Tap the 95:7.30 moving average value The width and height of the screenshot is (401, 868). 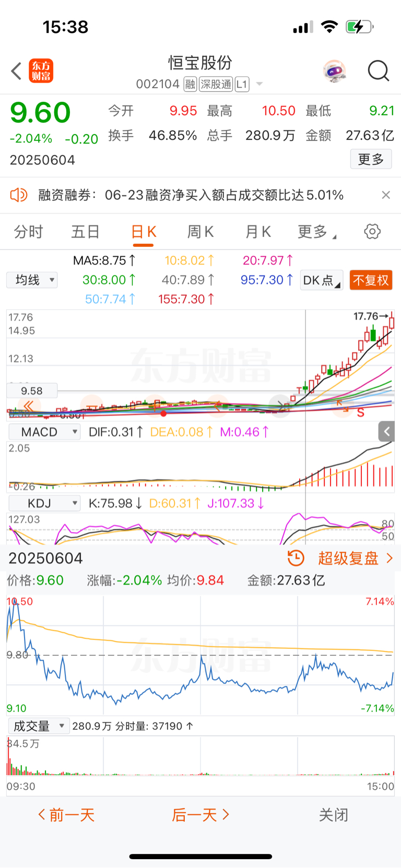coord(267,280)
